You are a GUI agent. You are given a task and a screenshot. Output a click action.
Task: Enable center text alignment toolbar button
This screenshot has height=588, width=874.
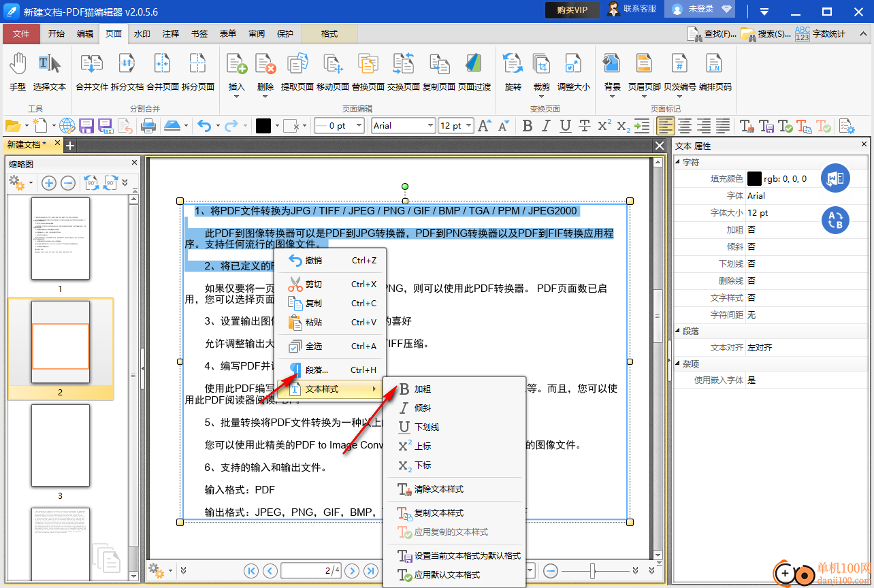point(685,126)
